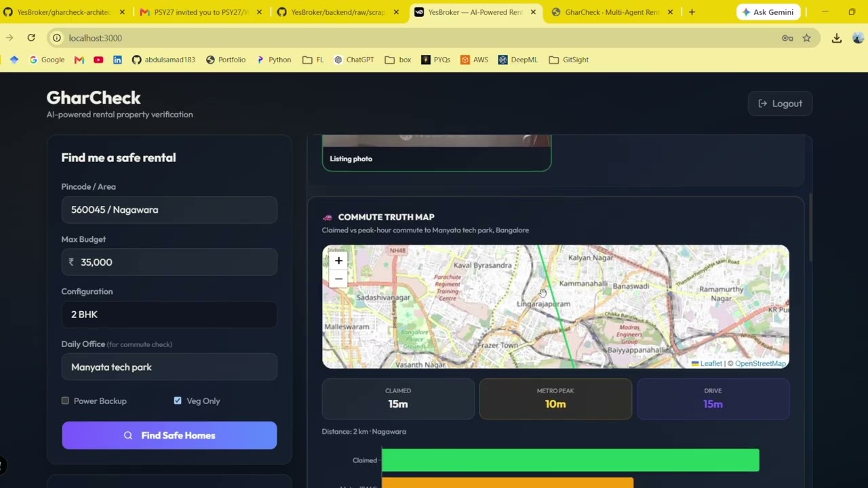
Task: Open the password key icon in address bar
Action: point(787,38)
